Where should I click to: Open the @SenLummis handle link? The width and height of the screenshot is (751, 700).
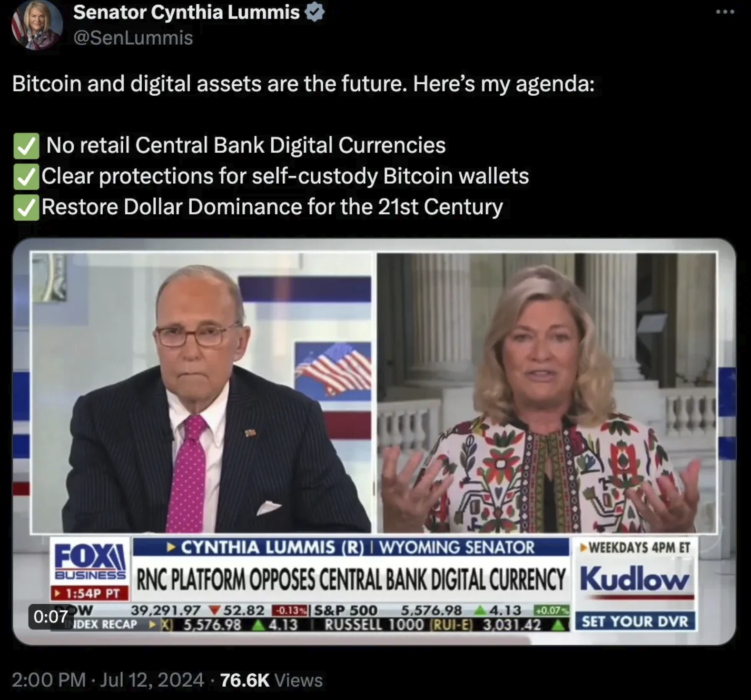133,38
